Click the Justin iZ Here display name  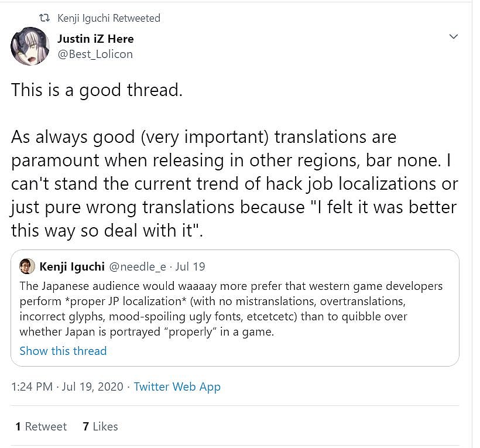[x=95, y=39]
